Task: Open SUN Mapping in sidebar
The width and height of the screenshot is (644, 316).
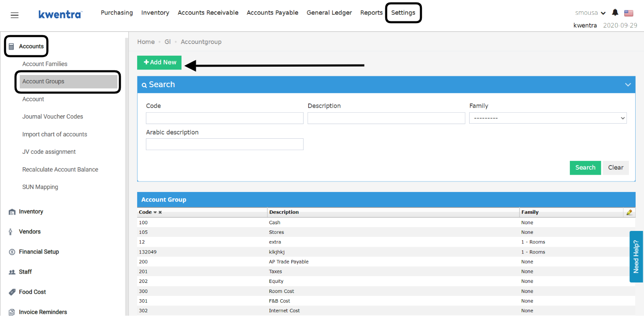Action: coord(40,187)
